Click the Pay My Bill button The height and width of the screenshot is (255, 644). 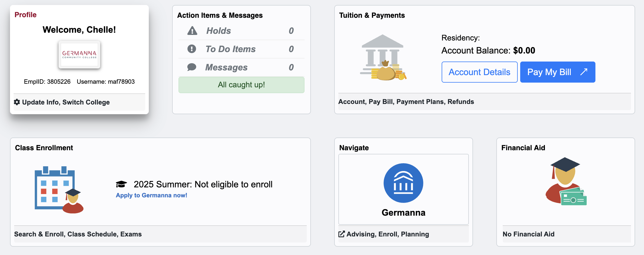(558, 72)
